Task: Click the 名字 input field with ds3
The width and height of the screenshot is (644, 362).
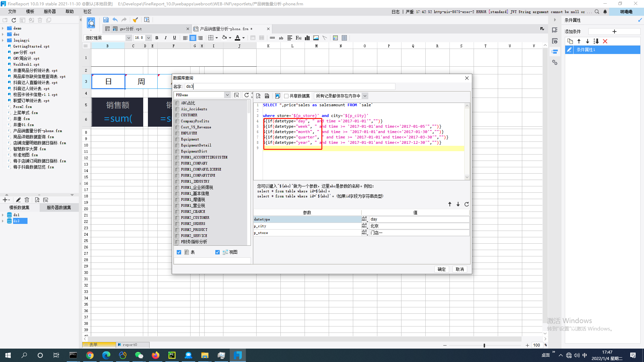Action: (x=290, y=86)
